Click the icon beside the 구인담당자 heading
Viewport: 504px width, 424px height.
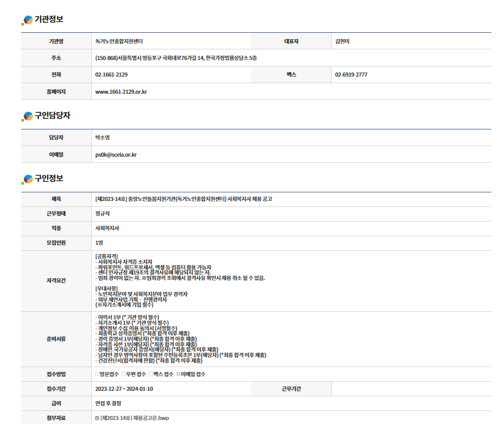pyautogui.click(x=27, y=116)
